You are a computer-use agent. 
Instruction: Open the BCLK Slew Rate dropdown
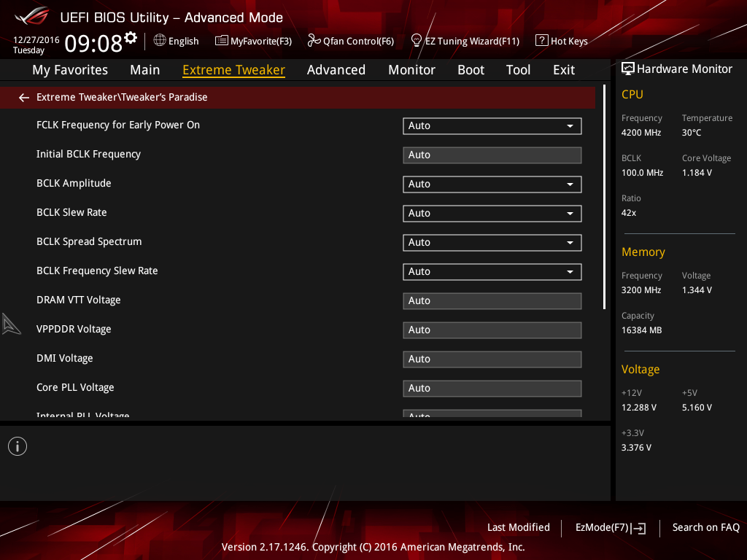point(492,214)
